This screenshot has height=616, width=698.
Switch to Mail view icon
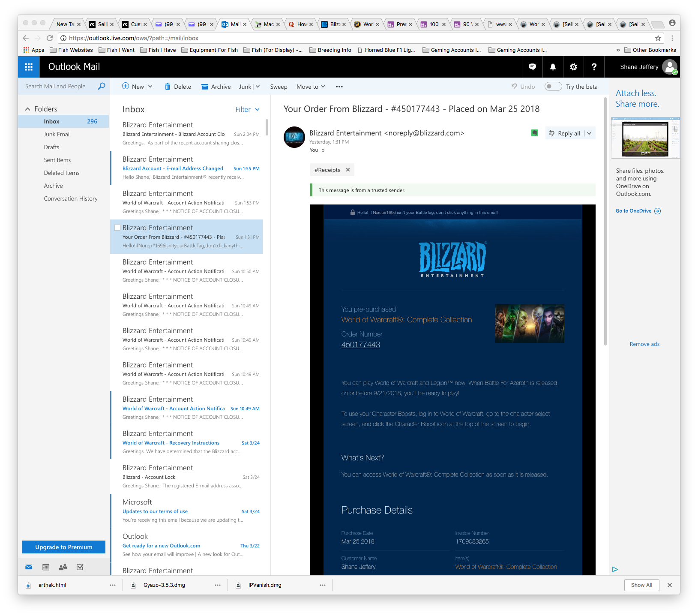click(x=29, y=567)
